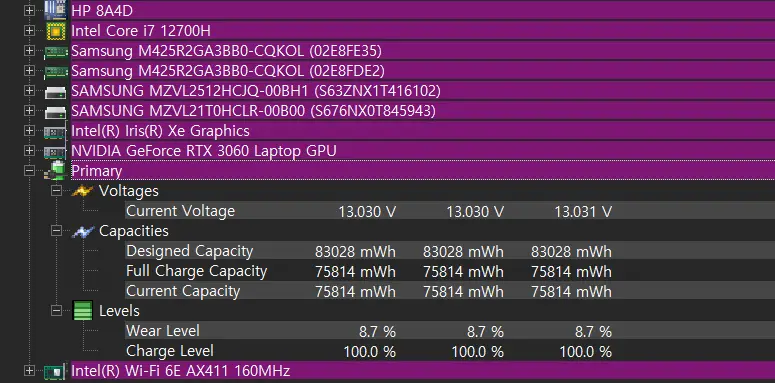This screenshot has height=383, width=775.
Task: Collapse the Voltages group
Action: pyautogui.click(x=57, y=190)
